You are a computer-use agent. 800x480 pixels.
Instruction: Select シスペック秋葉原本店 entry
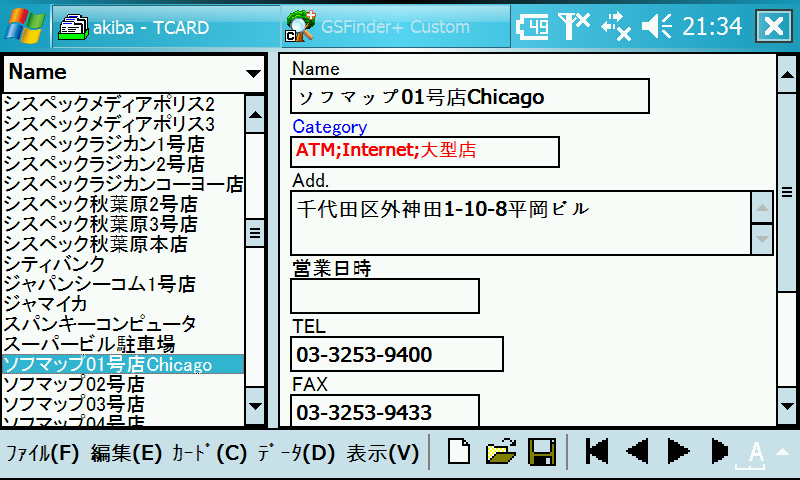[123, 244]
